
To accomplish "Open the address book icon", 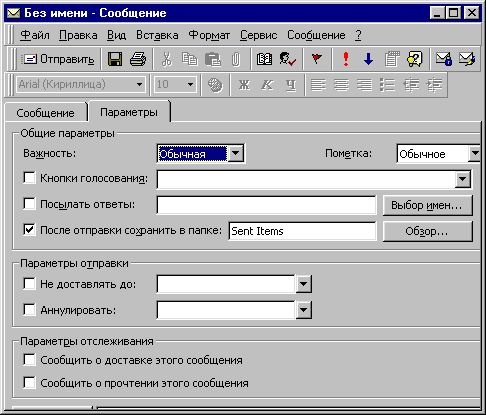I will [264, 59].
